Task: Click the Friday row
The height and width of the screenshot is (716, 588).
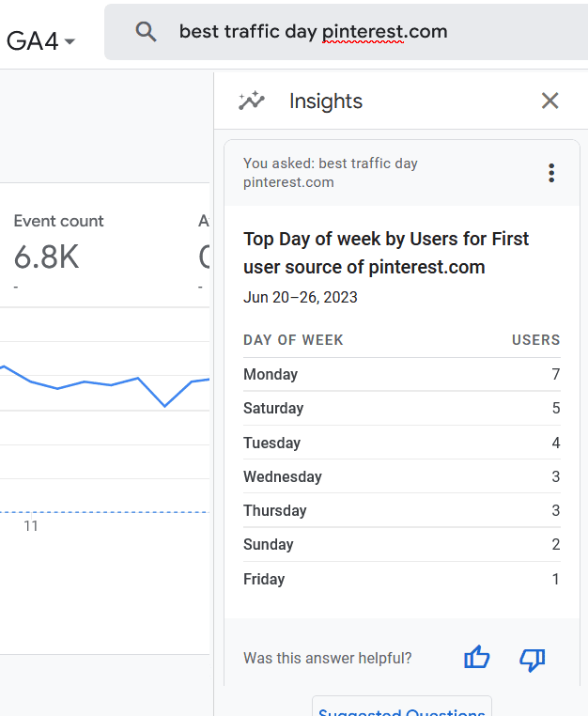Action: [401, 579]
